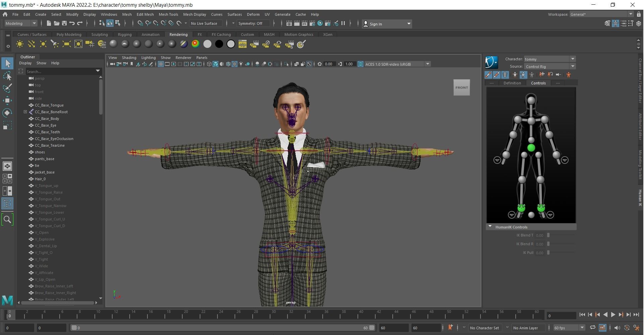The height and width of the screenshot is (335, 644).
Task: Toggle audio mute speaker icon
Action: point(617,328)
